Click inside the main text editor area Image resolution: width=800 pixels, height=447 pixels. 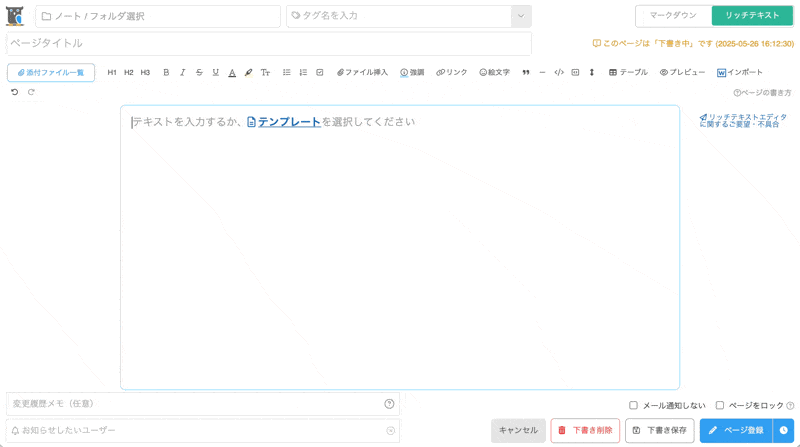point(400,247)
